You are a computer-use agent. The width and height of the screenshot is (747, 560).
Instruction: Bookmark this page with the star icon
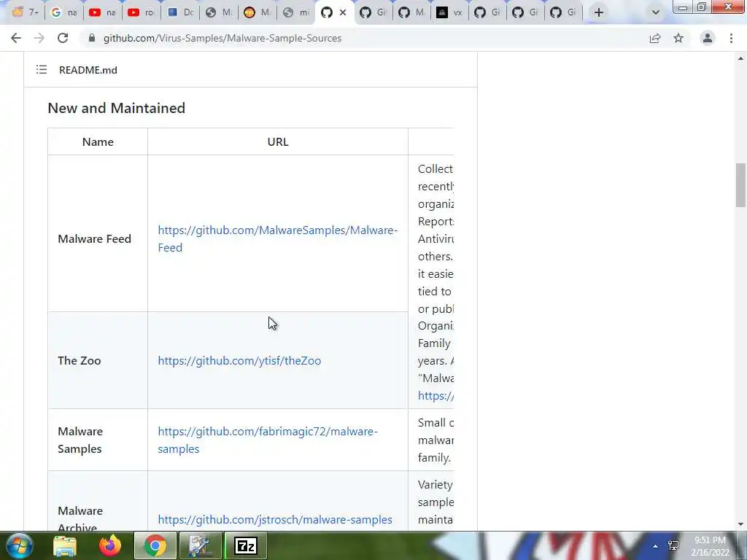(x=678, y=38)
